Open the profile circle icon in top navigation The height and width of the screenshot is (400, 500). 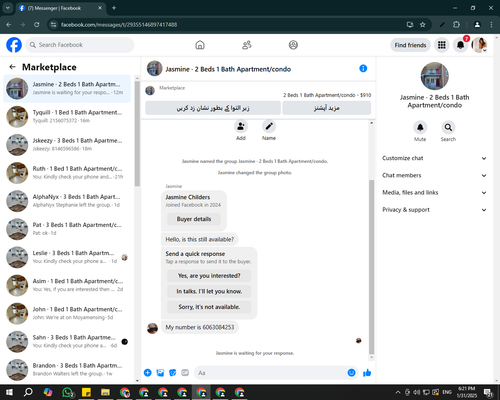[x=293, y=45]
